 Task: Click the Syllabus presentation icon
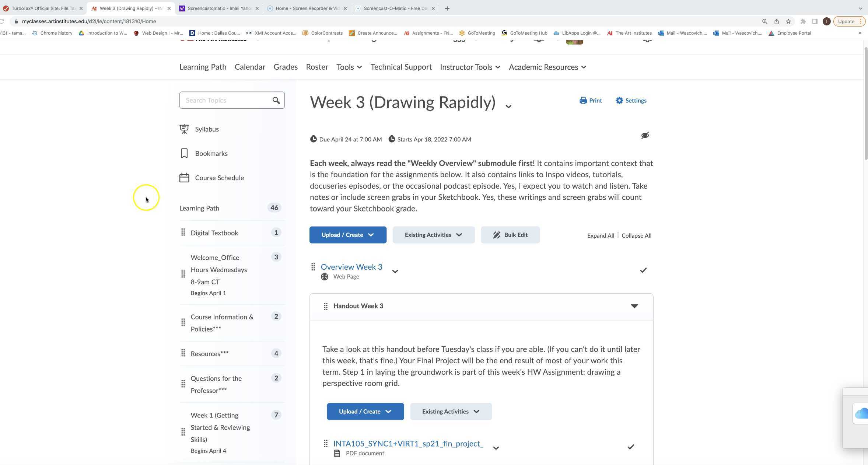pos(184,129)
